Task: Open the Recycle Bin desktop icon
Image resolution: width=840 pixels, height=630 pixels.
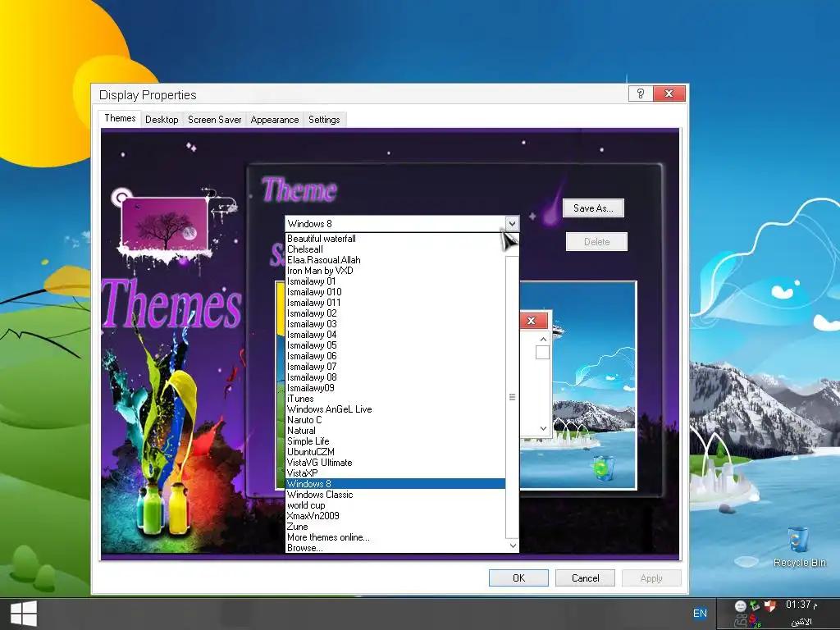Action: pos(799,547)
